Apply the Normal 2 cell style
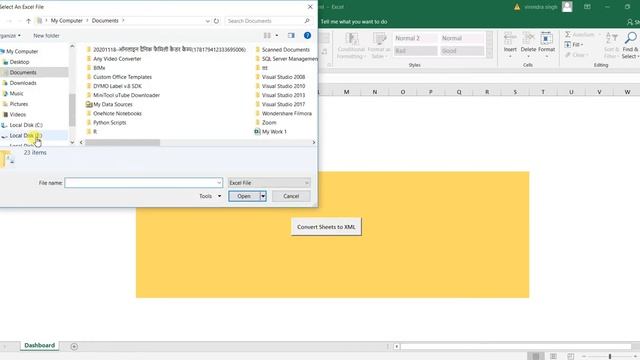The image size is (640, 360). coord(415,38)
